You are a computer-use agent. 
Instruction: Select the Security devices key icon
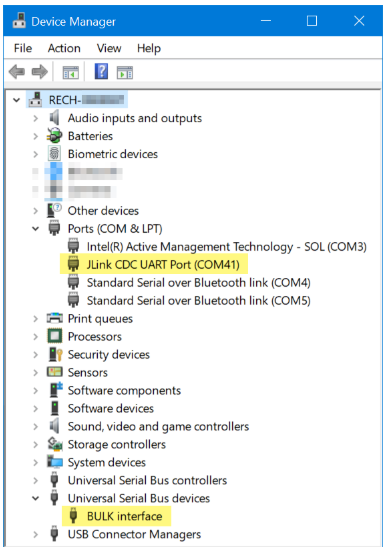(x=55, y=355)
